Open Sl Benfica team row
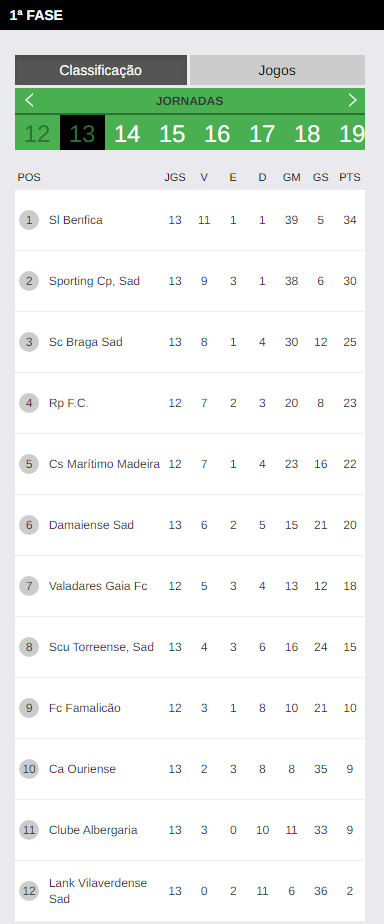384x924 pixels. [x=190, y=220]
